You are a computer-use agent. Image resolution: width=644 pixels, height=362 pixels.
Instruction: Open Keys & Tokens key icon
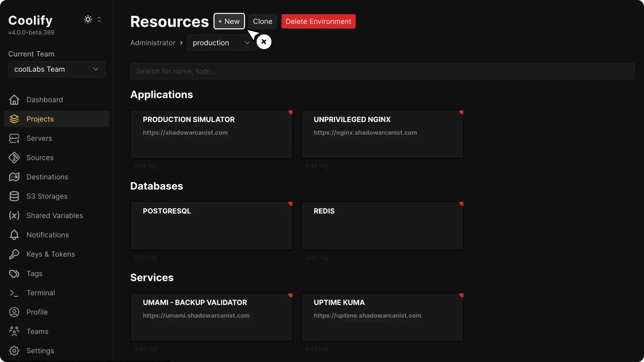click(14, 254)
